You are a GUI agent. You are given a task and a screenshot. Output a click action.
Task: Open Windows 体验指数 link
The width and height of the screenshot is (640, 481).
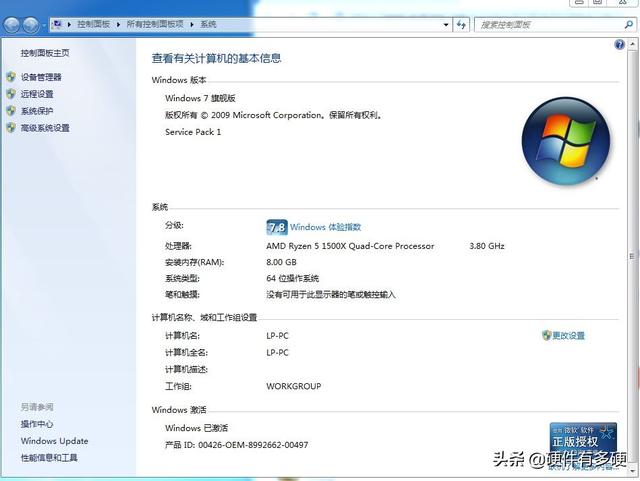(326, 227)
